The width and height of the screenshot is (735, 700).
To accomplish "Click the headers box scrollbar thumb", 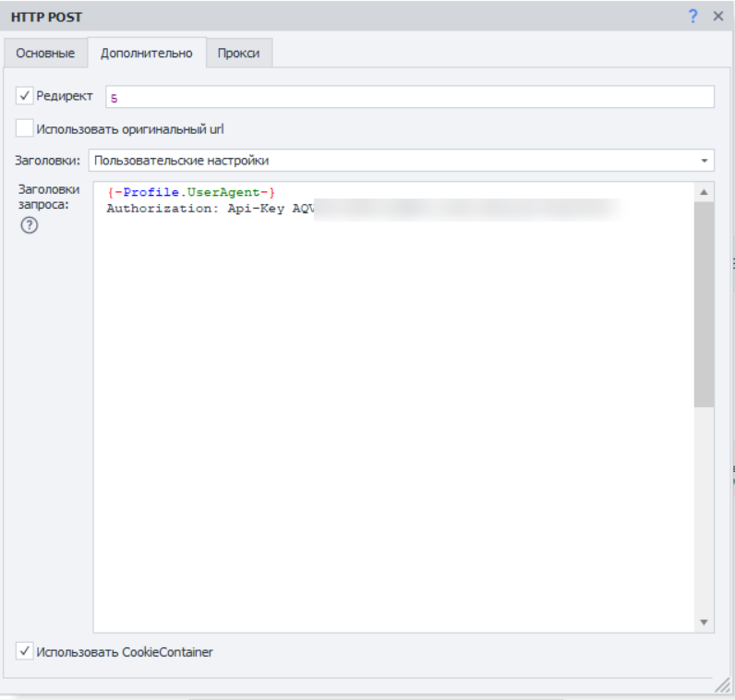I will click(x=704, y=304).
